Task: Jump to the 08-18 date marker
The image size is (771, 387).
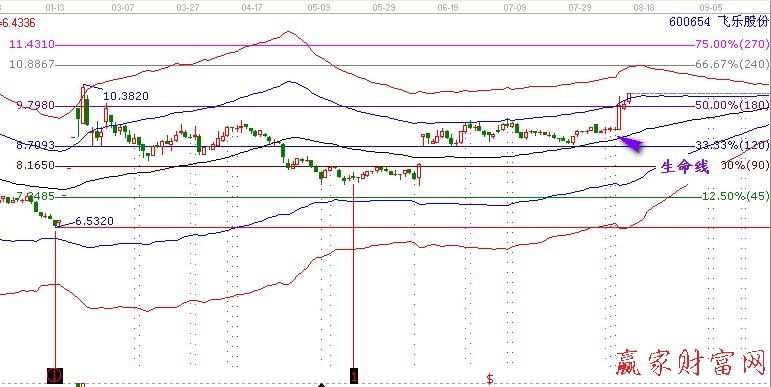Action: coord(644,8)
